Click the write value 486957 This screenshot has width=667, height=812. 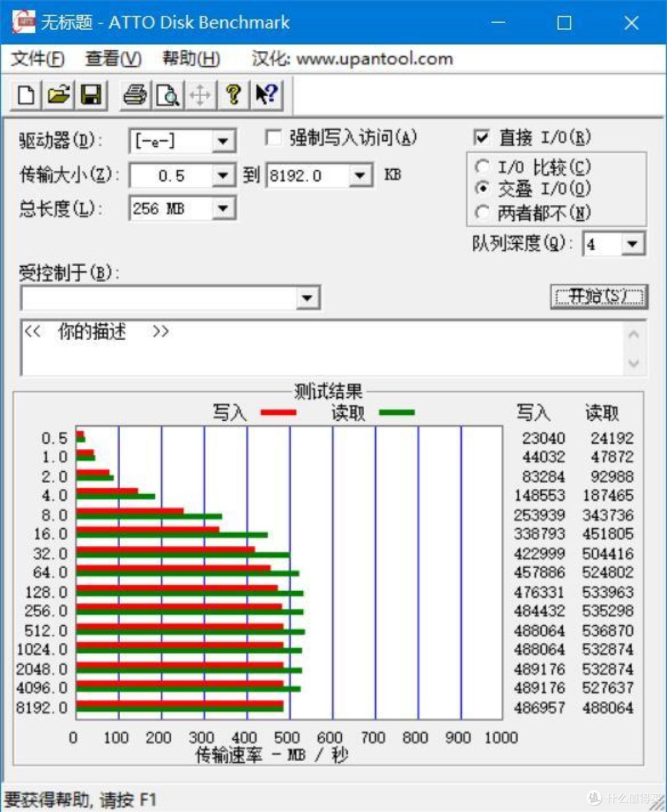(x=540, y=708)
